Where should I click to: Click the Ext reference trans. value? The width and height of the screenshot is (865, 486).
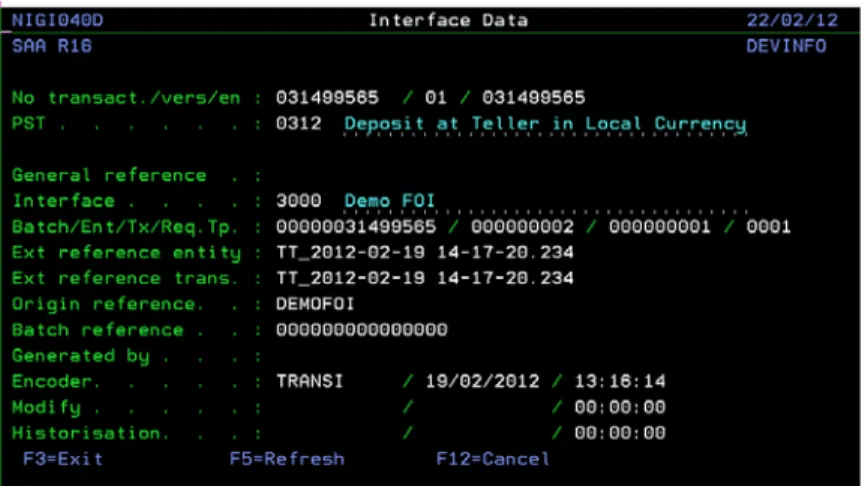pos(425,277)
